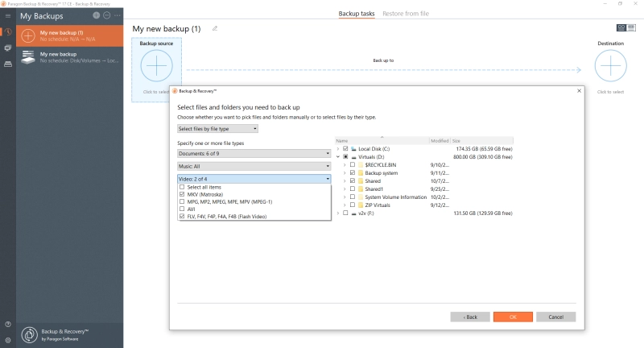Confirm selection with the OK button
Viewport: 644px width, 348px height.
(513, 317)
